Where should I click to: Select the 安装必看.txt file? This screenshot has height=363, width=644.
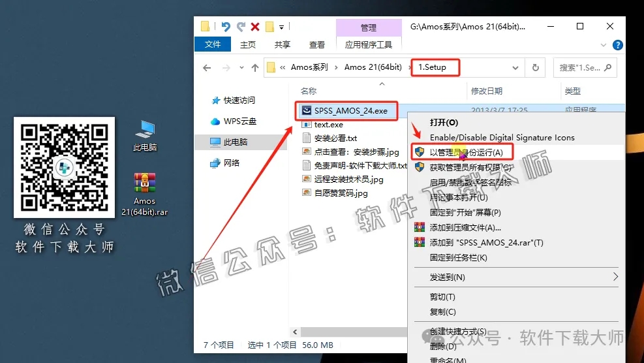(x=335, y=138)
